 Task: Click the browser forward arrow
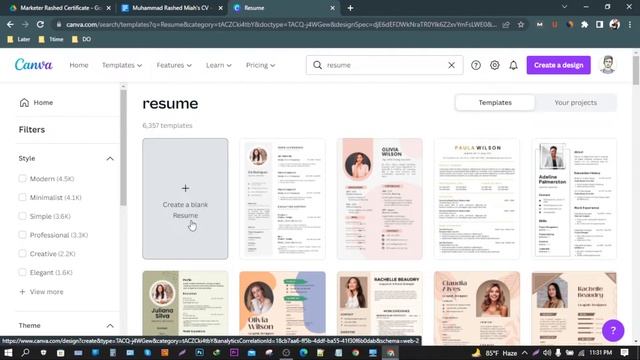pyautogui.click(x=25, y=24)
